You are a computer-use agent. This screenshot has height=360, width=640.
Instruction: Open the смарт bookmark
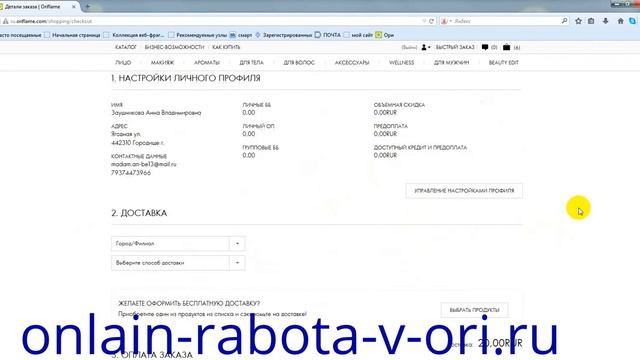(x=241, y=35)
